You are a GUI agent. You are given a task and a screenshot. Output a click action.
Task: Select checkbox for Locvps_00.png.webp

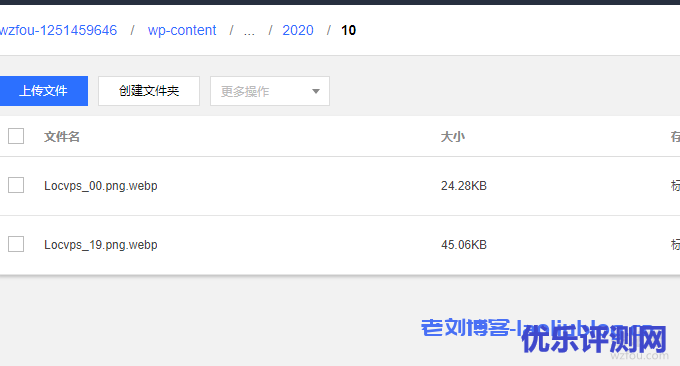point(16,185)
